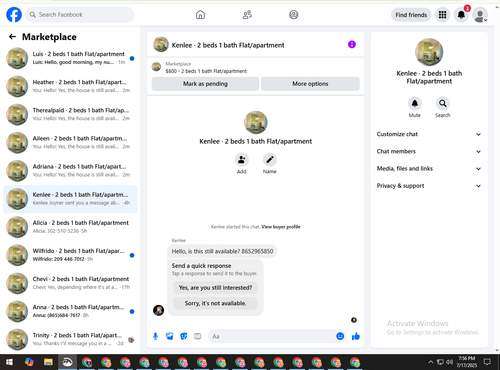The image size is (500, 370).
Task: Open File Explorer from taskbar
Action: click(48, 362)
